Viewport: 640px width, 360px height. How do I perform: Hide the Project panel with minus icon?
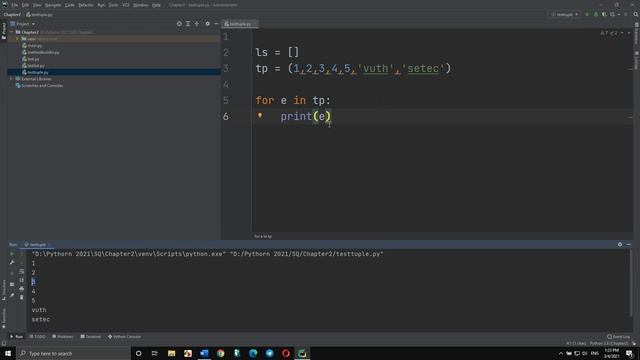216,24
